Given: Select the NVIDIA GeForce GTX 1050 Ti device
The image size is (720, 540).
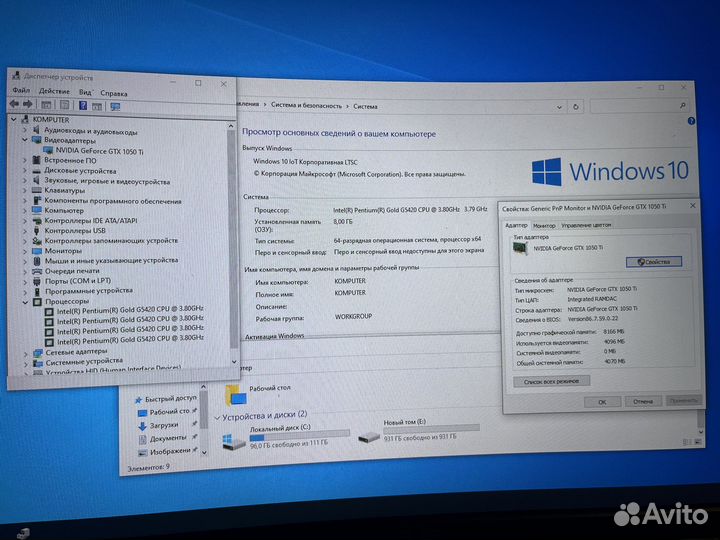Looking at the screenshot, I should (x=100, y=151).
